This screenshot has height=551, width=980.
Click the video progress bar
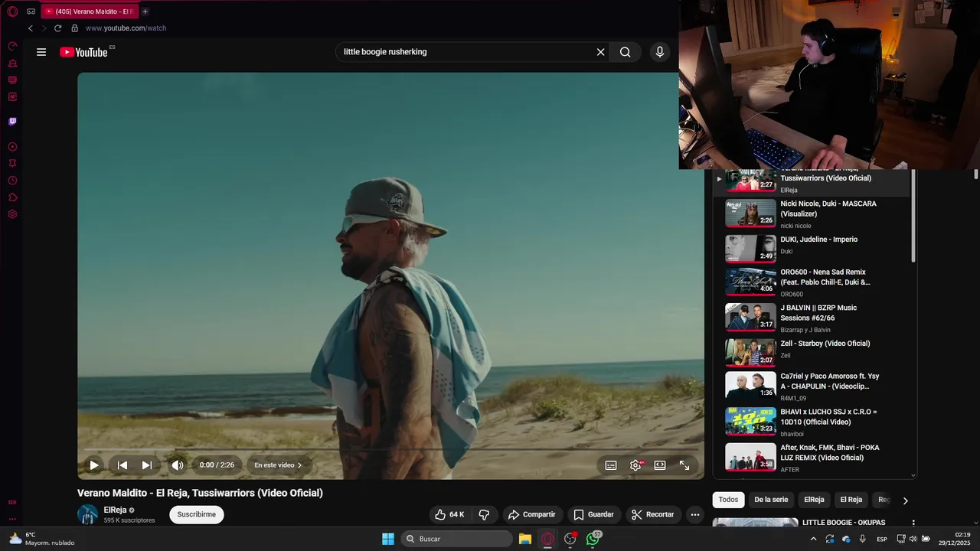[390, 449]
